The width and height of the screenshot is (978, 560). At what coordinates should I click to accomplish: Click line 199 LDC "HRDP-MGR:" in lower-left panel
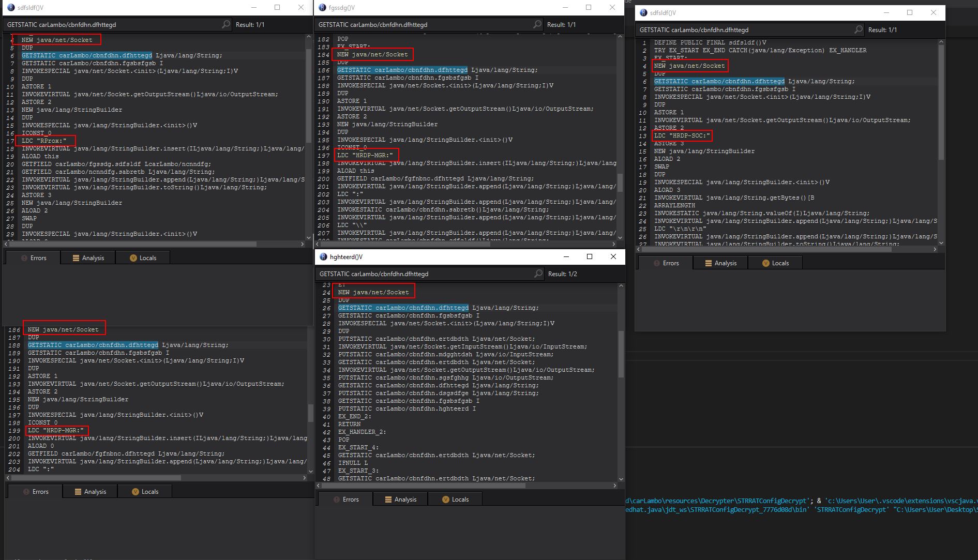56,430
